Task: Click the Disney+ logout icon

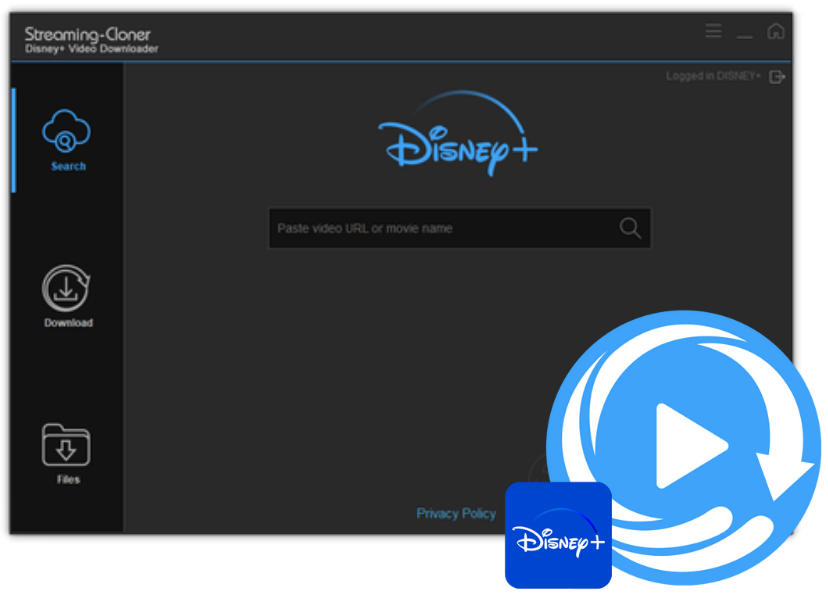Action: tap(777, 77)
